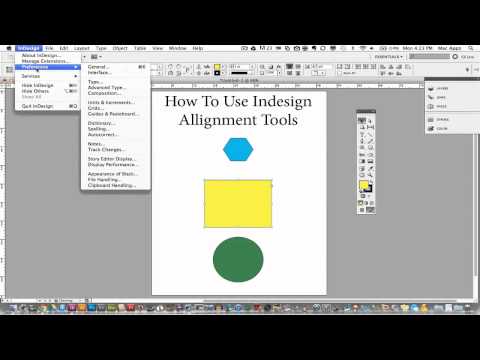
Task: Select the yellow rectangle on the page
Action: pyautogui.click(x=238, y=204)
